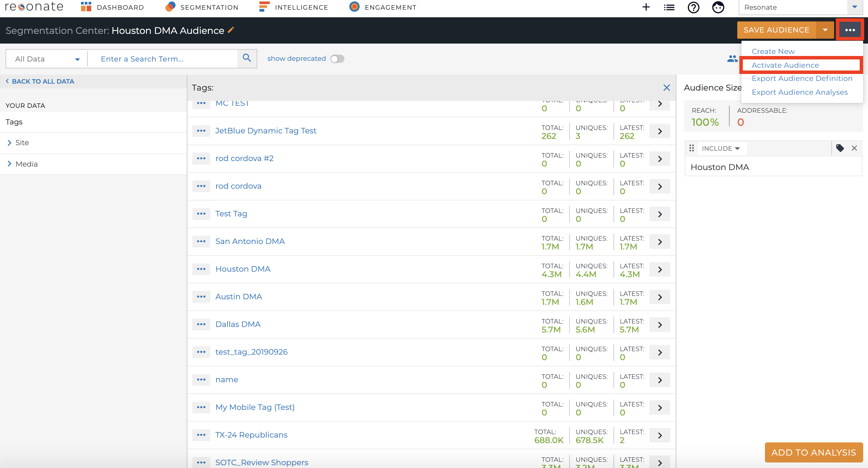Open the All Data dropdown
This screenshot has height=468, width=868.
click(47, 59)
